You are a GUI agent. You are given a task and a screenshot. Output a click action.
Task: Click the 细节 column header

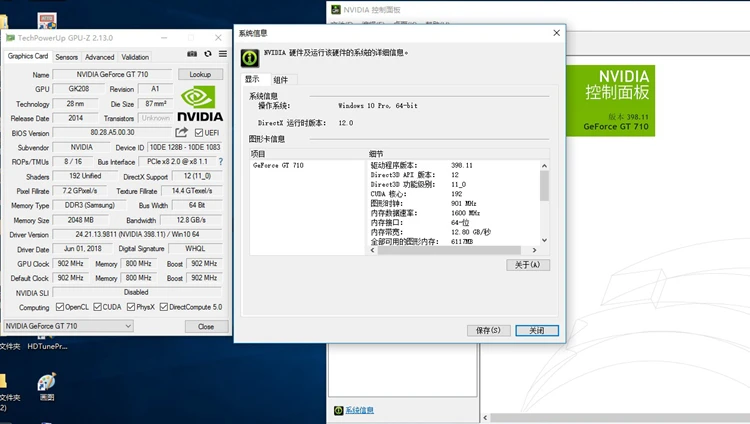pos(458,154)
